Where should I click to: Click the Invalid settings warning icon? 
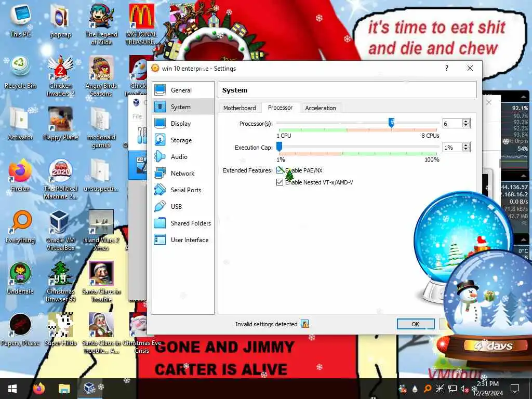pos(305,324)
